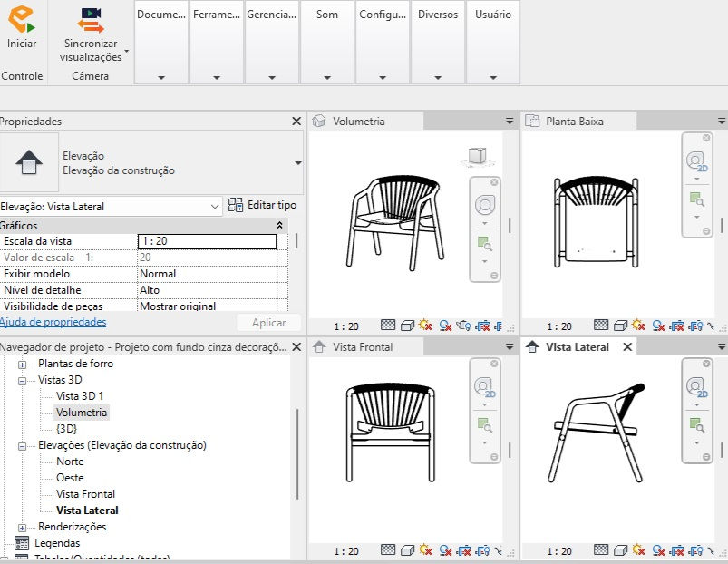728x564 pixels.
Task: Select Vista Frontal in the project browser
Action: [85, 494]
